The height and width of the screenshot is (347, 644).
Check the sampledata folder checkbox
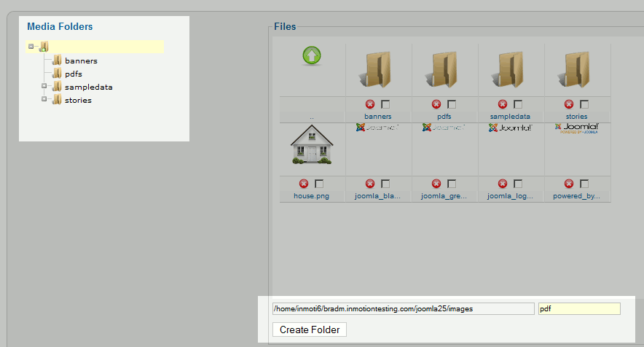(x=518, y=104)
